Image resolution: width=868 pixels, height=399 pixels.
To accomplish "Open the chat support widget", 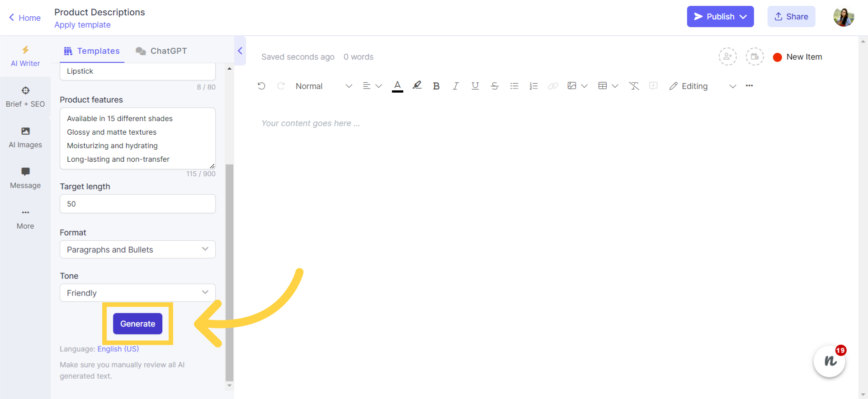I will click(x=830, y=361).
